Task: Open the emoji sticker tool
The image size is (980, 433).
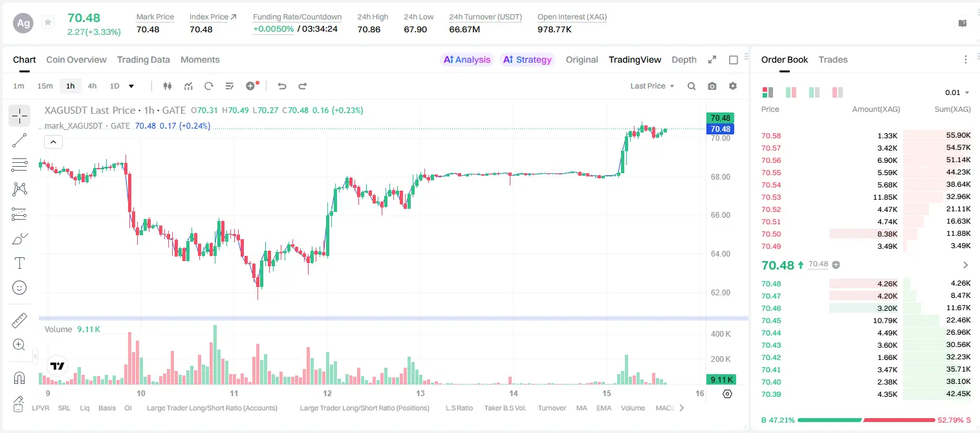Action: click(19, 288)
